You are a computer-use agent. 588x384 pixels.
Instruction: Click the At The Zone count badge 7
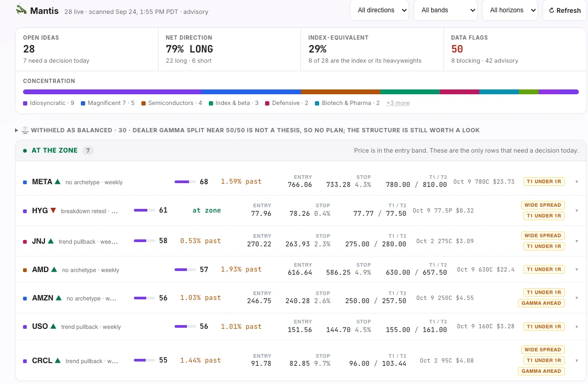click(x=88, y=150)
